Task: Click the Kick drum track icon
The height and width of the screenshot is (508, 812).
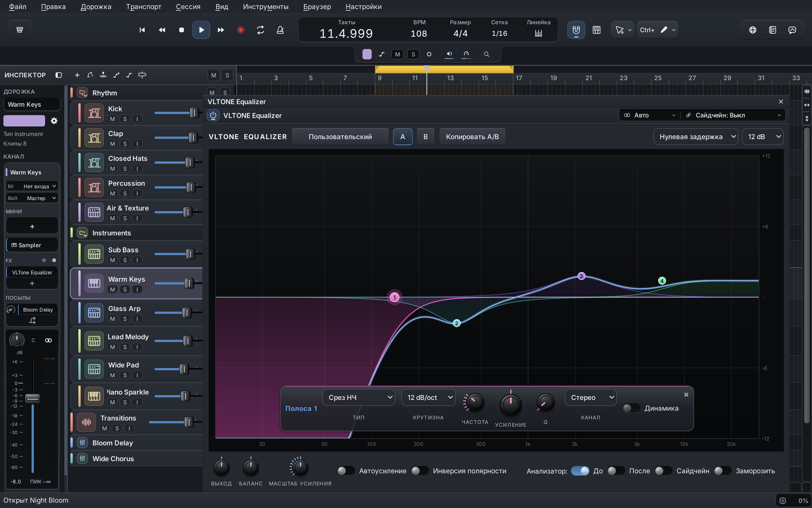Action: point(94,113)
